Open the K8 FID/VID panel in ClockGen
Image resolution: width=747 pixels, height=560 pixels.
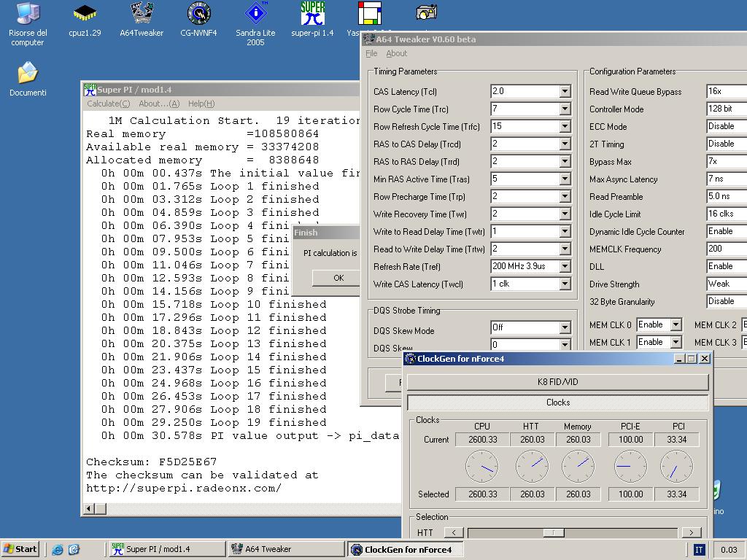pos(557,382)
